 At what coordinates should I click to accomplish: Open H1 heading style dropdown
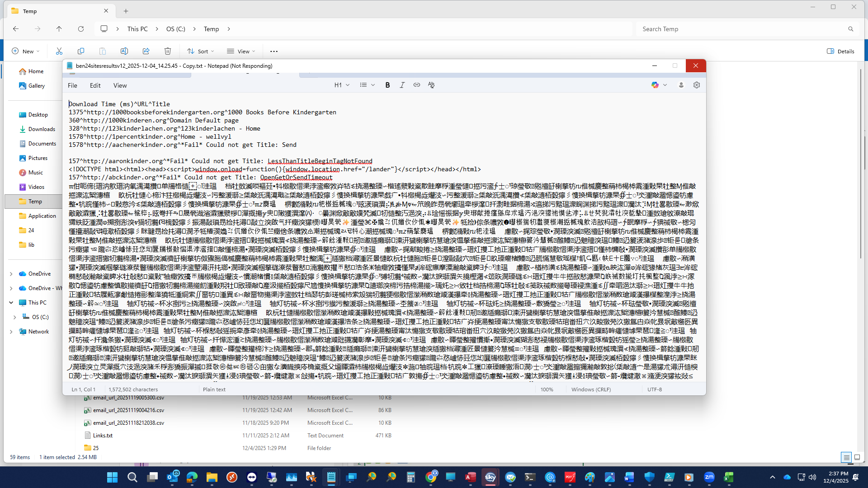(x=342, y=85)
